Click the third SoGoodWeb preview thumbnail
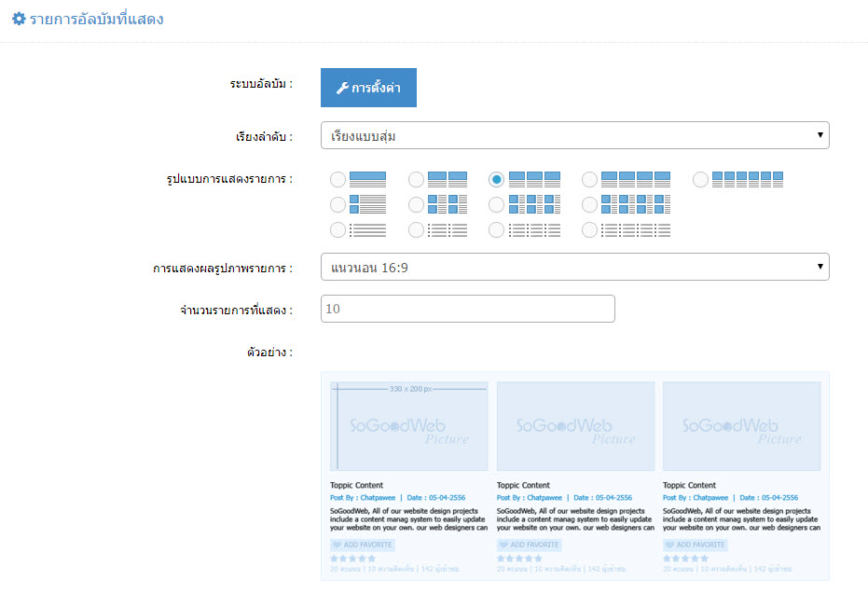Viewport: 868px width, 594px height. pyautogui.click(x=742, y=426)
